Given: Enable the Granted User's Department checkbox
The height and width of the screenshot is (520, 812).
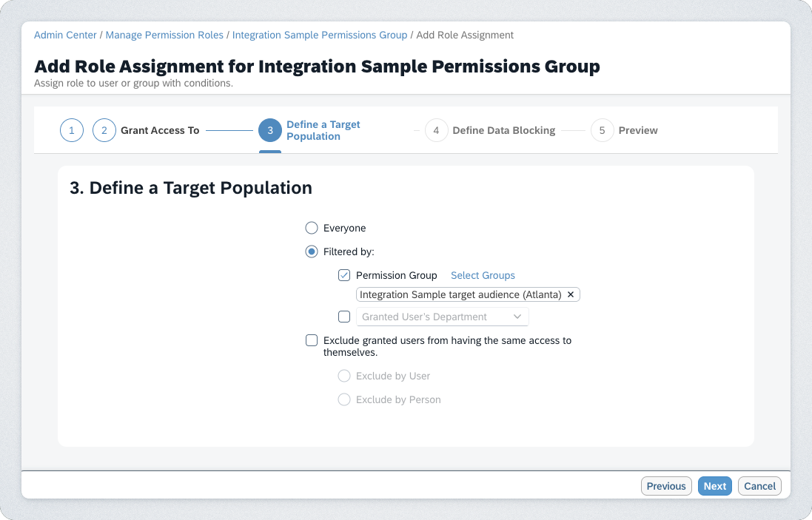Looking at the screenshot, I should [x=344, y=317].
